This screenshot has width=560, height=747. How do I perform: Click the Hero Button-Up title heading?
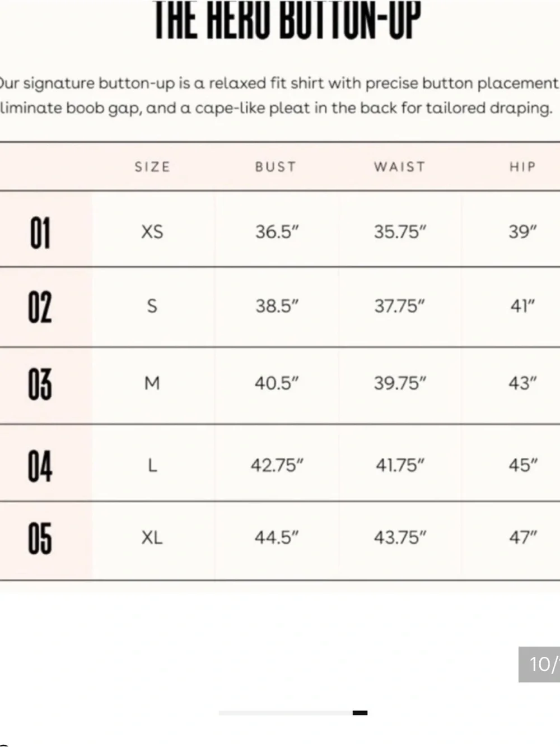pos(287,20)
